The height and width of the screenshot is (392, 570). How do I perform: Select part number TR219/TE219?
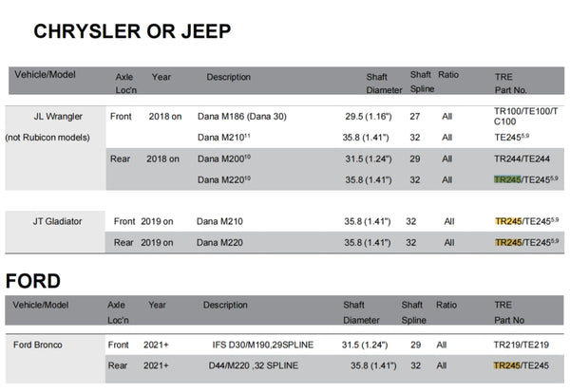coord(520,345)
